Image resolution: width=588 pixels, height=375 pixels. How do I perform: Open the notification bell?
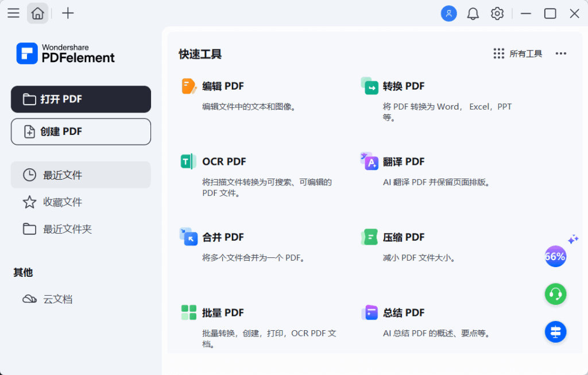coord(473,13)
